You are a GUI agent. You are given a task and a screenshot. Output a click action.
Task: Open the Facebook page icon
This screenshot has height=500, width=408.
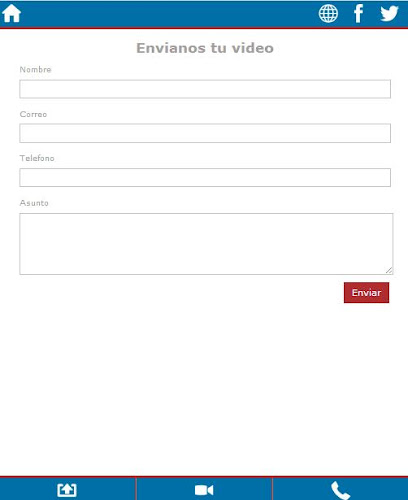coord(358,14)
